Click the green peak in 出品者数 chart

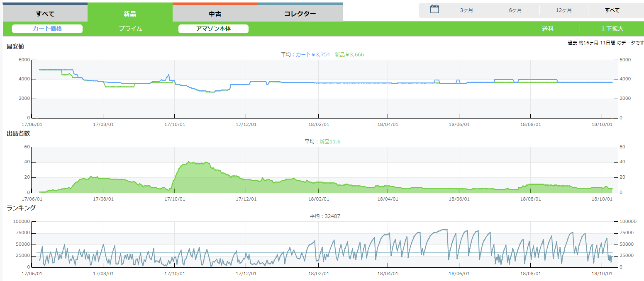click(x=189, y=162)
